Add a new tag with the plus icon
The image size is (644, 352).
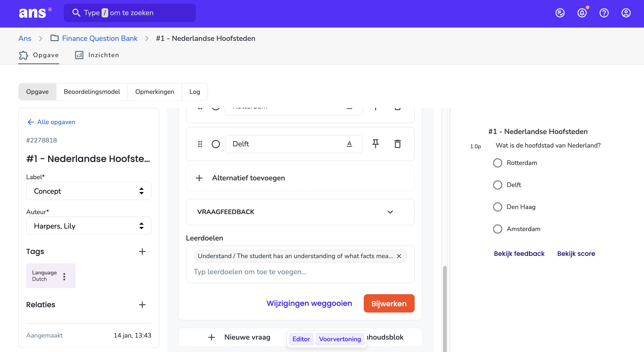click(142, 251)
